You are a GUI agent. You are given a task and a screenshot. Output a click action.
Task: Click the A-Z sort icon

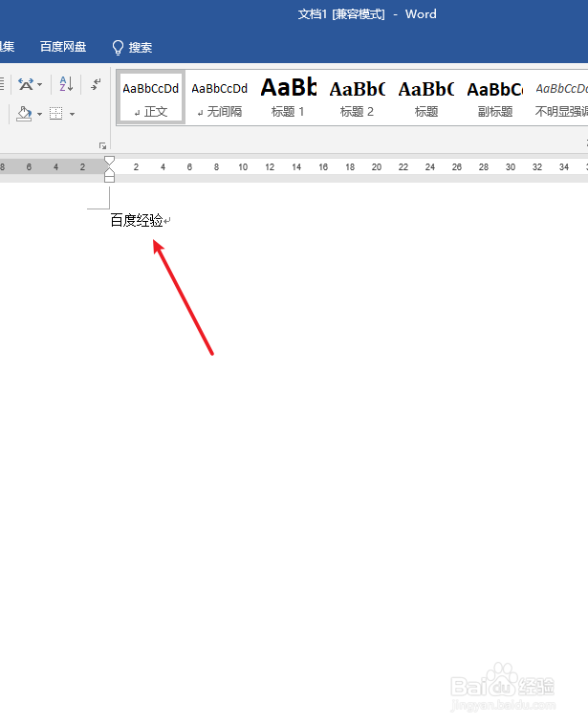pos(66,84)
